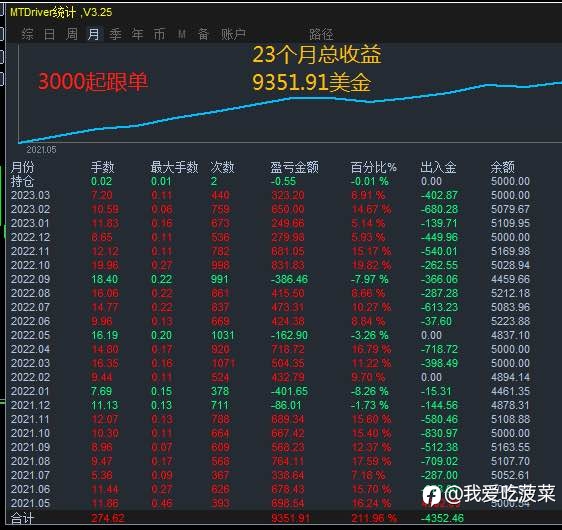Open the 周 weekly statistics tab
Image resolution: width=562 pixels, height=530 pixels.
pos(72,34)
